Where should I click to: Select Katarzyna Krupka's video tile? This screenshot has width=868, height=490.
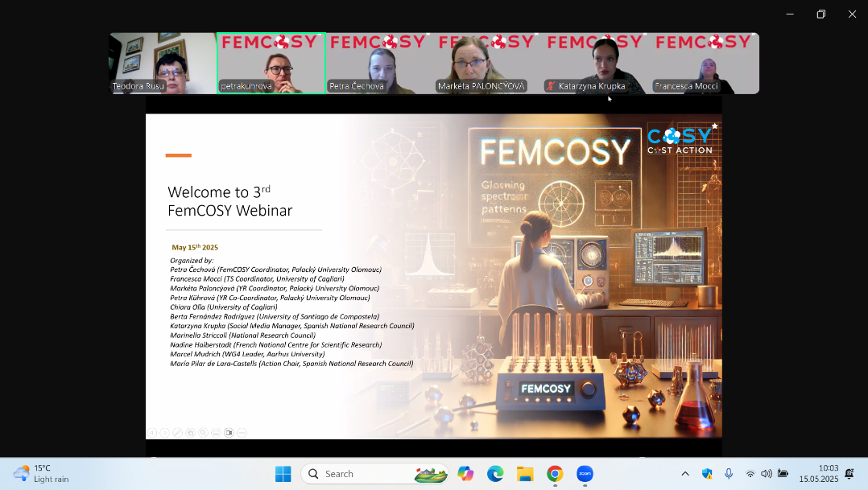(x=596, y=64)
